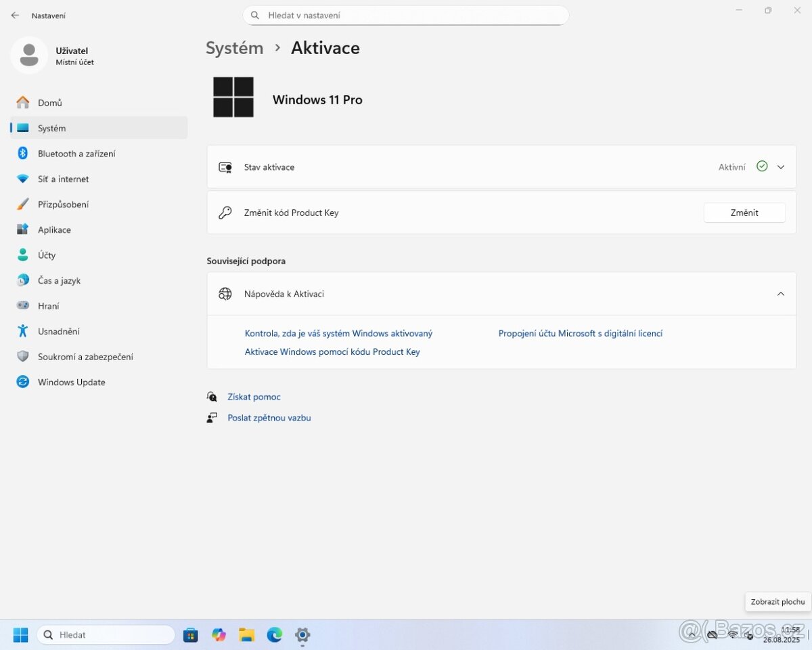The width and height of the screenshot is (812, 650).
Task: Launch Copilot from the taskbar
Action: coord(219,635)
